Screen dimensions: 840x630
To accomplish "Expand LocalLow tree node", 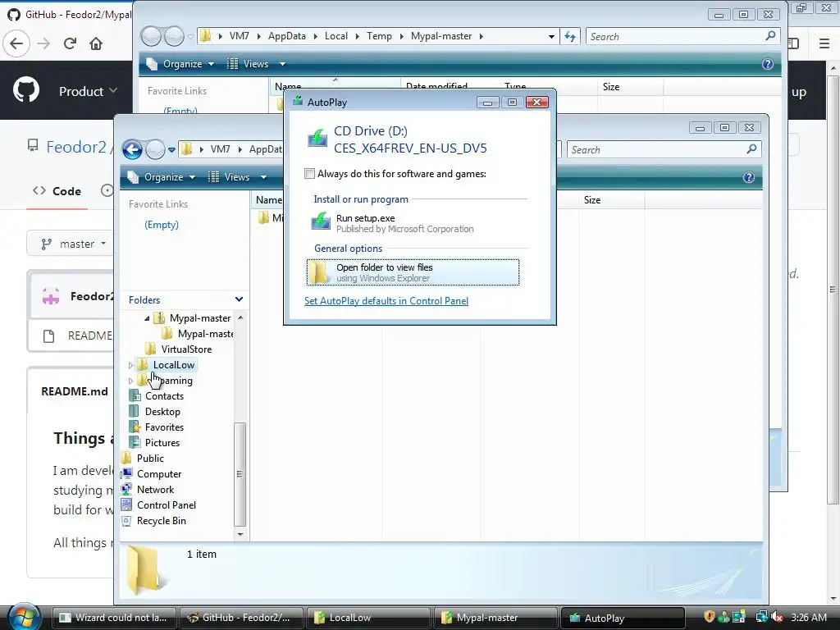I will click(x=130, y=365).
